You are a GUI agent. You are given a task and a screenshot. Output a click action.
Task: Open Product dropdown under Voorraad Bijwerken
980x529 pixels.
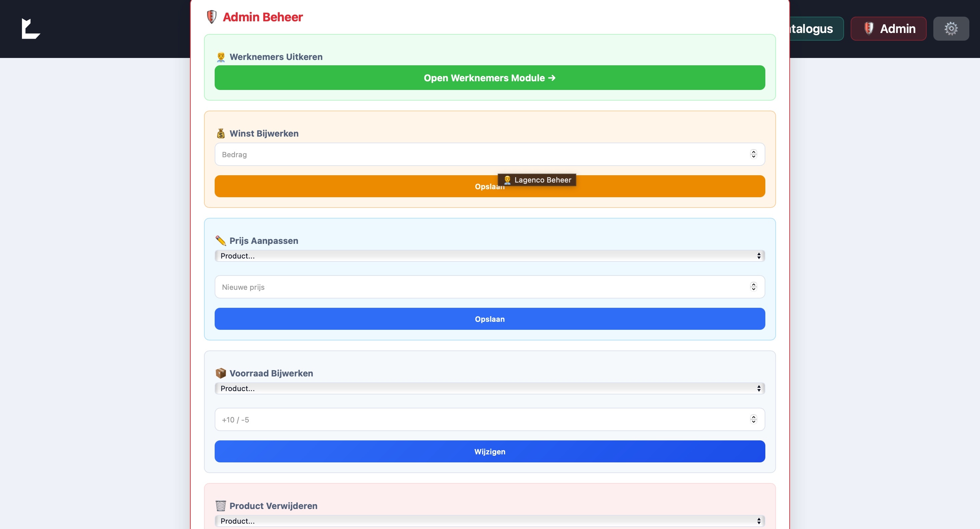490,388
